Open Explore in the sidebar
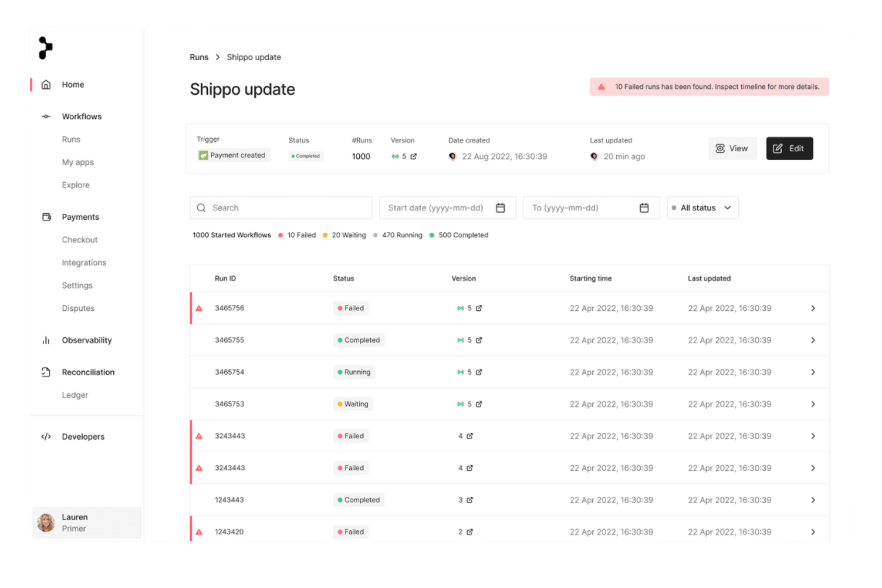The height and width of the screenshot is (588, 882). pyautogui.click(x=76, y=185)
